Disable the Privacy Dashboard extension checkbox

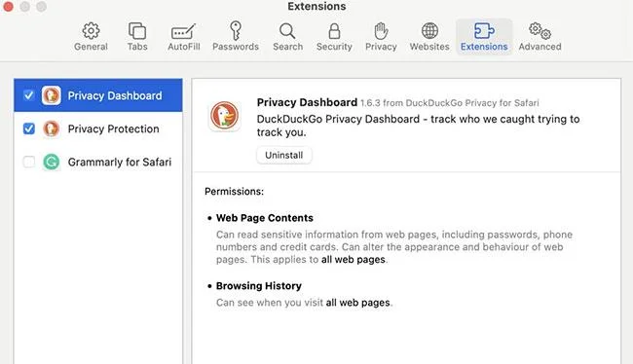pos(28,95)
